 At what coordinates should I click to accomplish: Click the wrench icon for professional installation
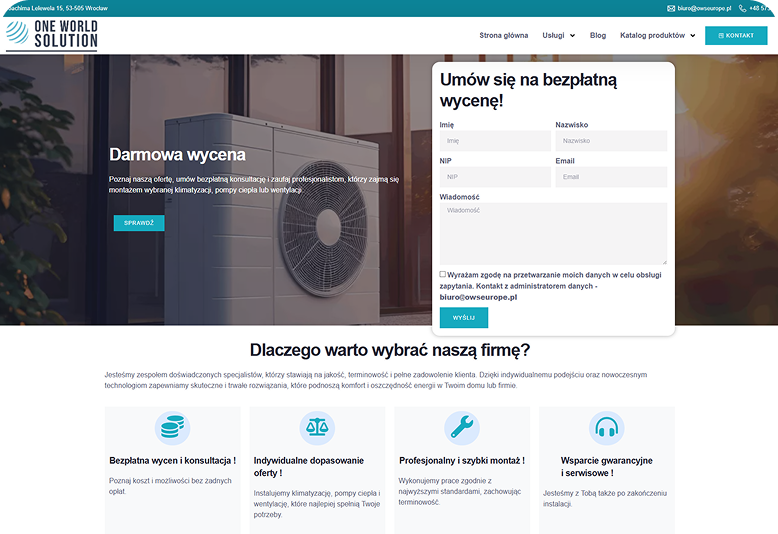pos(462,428)
